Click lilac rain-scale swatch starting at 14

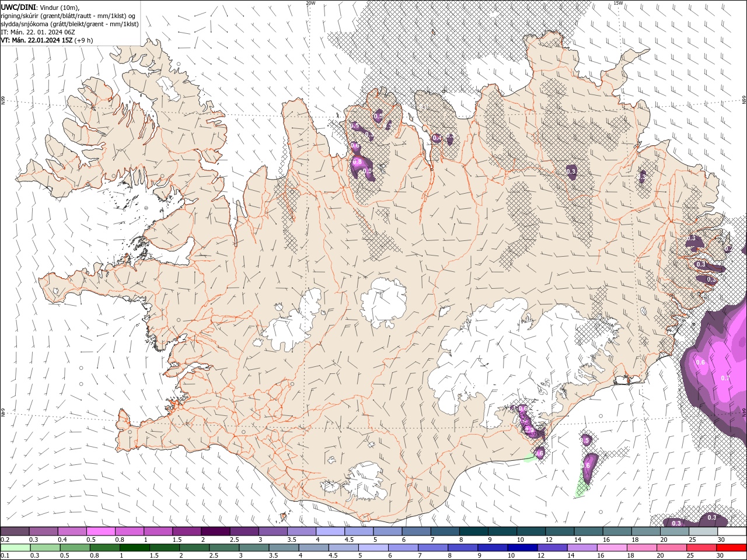[x=582, y=548]
